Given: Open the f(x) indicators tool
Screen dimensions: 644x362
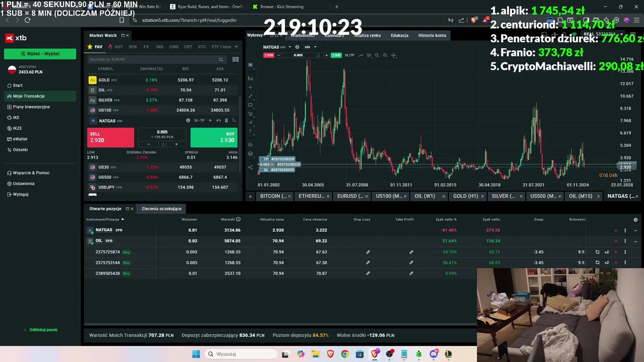Looking at the screenshot, I should click(x=251, y=78).
